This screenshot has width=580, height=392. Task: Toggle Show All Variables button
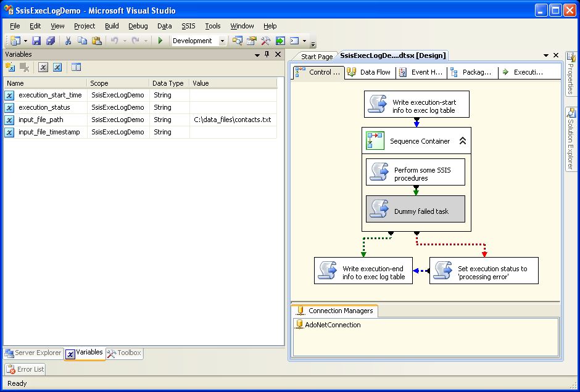click(57, 67)
